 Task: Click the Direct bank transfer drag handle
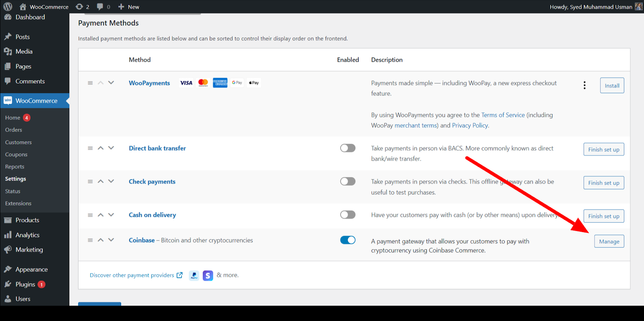(x=90, y=148)
